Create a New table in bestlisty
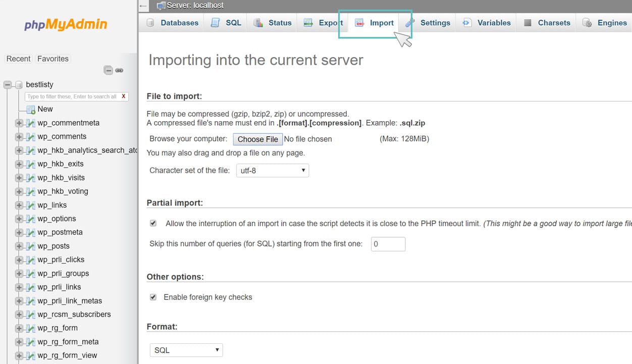This screenshot has width=632, height=364. coord(45,109)
